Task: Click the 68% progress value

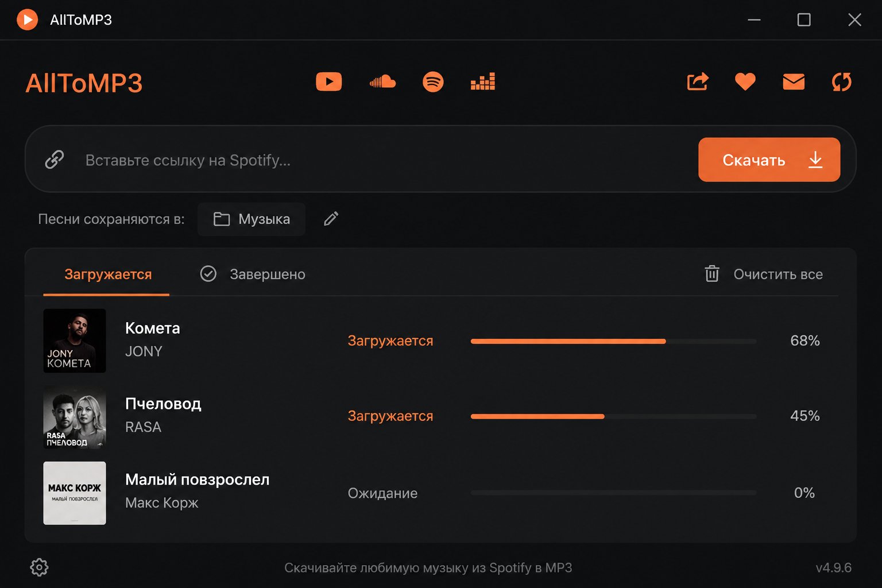Action: (804, 341)
